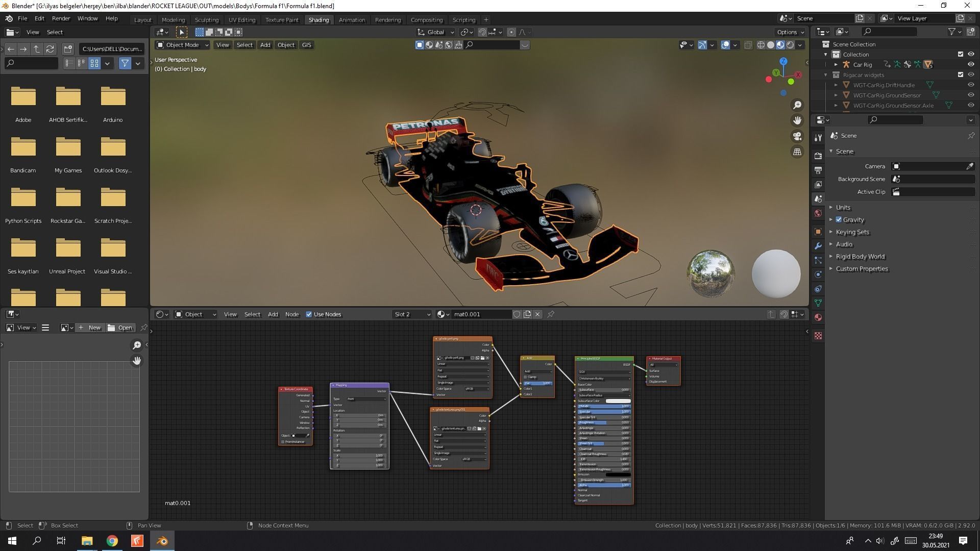Image resolution: width=980 pixels, height=551 pixels.
Task: Exclude Collection from view layer checkbox
Action: tap(960, 55)
